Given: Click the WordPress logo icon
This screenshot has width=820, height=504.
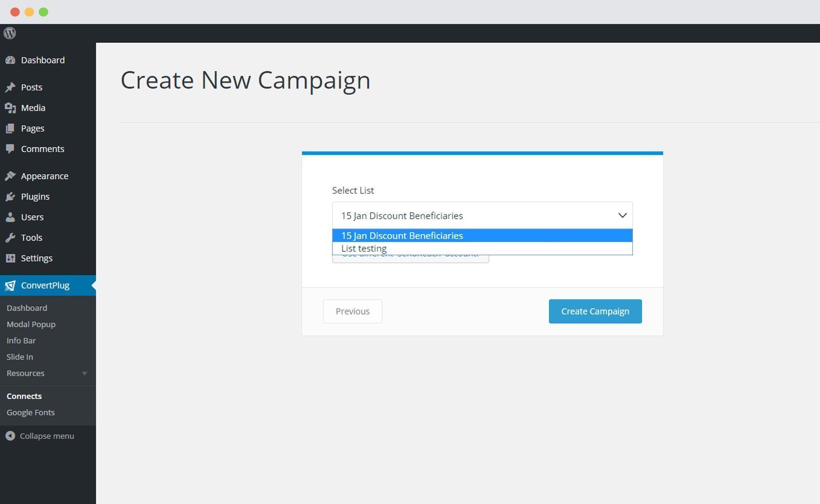Looking at the screenshot, I should (x=10, y=33).
